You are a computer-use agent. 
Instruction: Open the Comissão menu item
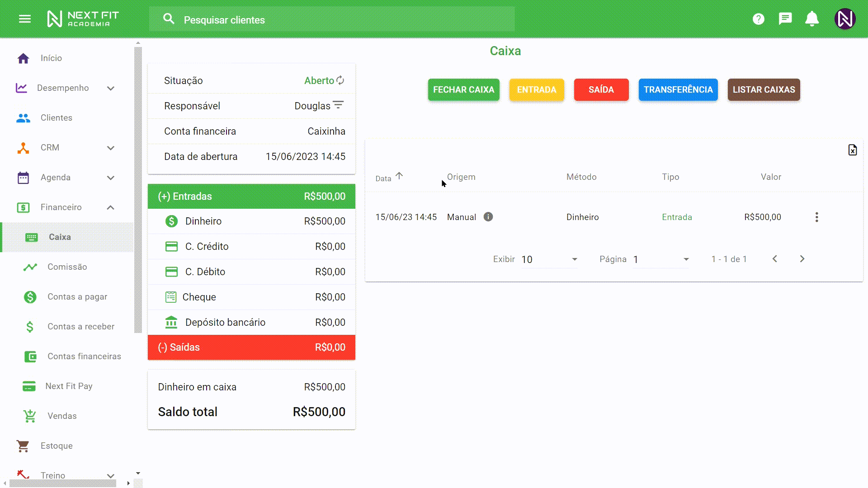tap(67, 267)
